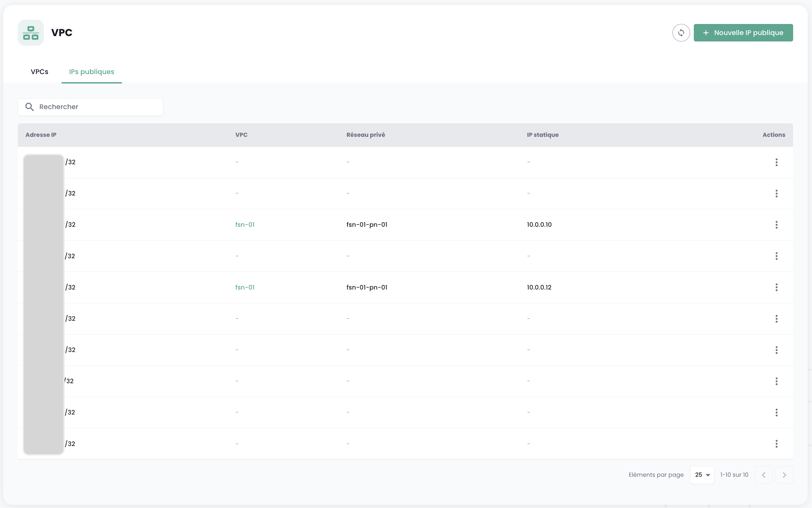
Task: Click Nouvelle IP publique button
Action: (743, 33)
